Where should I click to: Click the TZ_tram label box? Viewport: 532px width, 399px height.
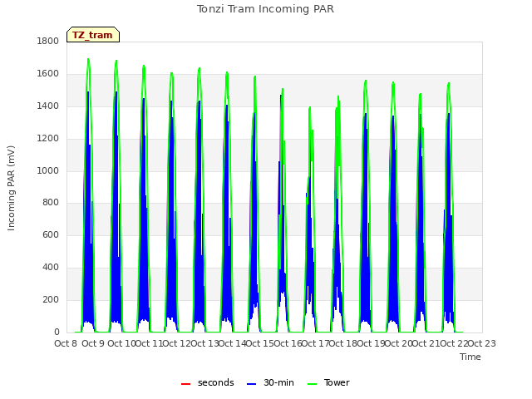point(93,35)
